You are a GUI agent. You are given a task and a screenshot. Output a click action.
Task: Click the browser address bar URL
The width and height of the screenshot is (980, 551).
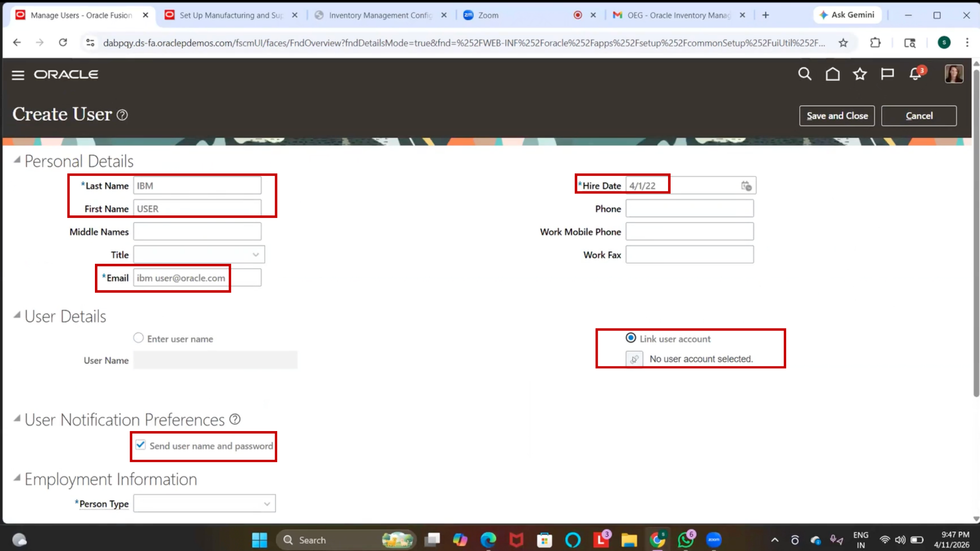click(x=463, y=43)
